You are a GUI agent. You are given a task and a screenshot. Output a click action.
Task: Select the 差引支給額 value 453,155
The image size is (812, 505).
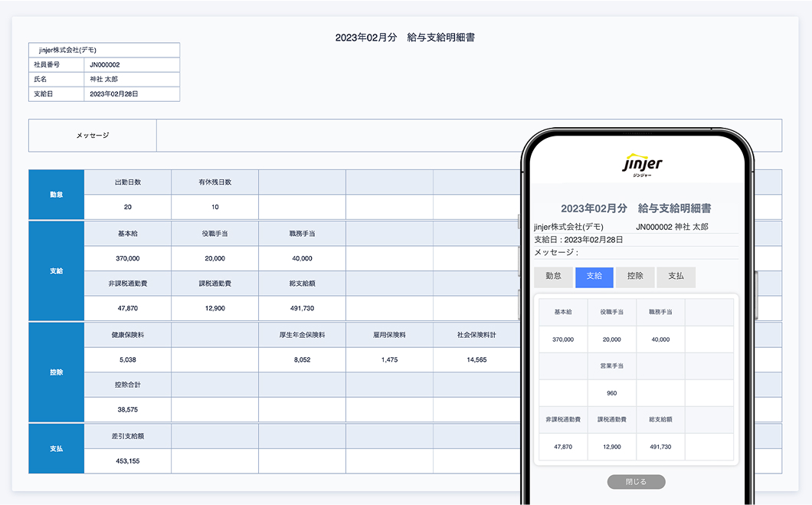click(x=128, y=461)
